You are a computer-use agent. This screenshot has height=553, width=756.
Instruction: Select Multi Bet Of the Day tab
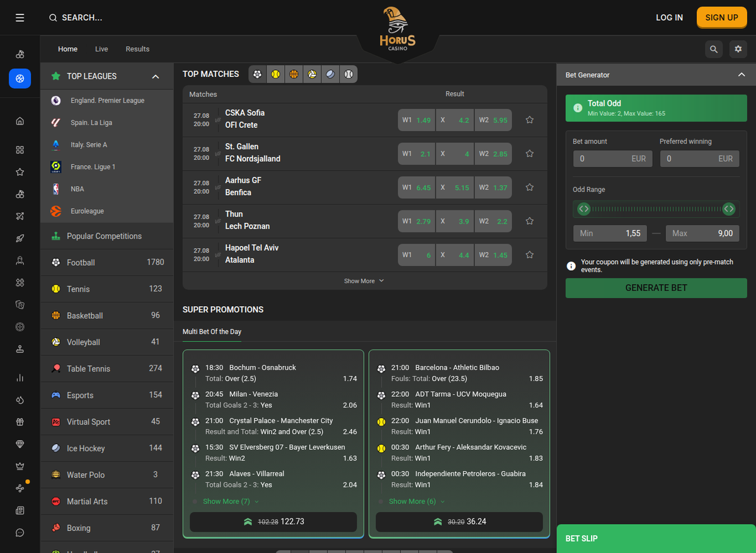click(212, 331)
